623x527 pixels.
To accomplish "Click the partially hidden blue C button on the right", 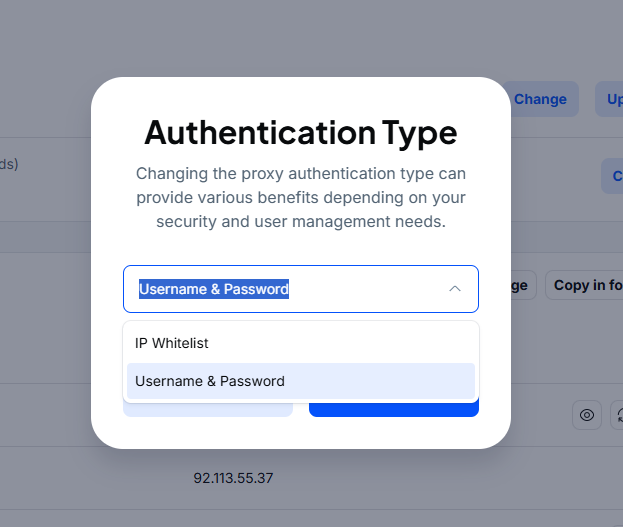I will click(x=612, y=176).
